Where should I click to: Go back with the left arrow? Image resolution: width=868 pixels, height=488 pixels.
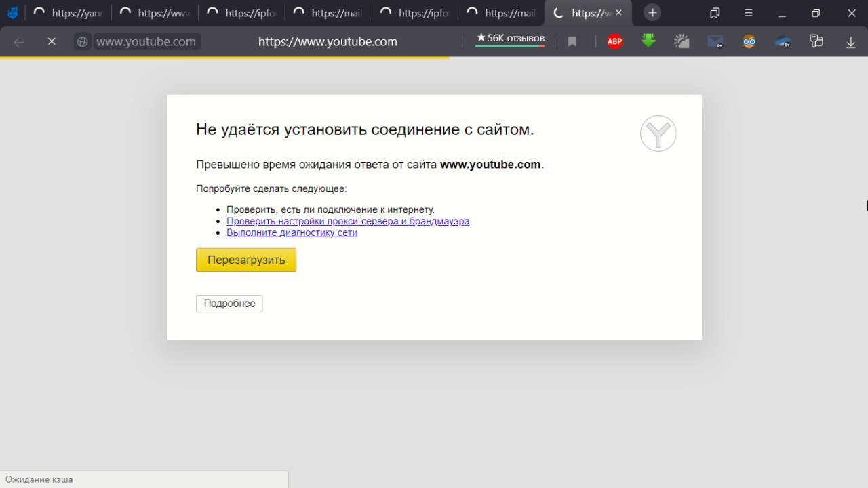19,42
